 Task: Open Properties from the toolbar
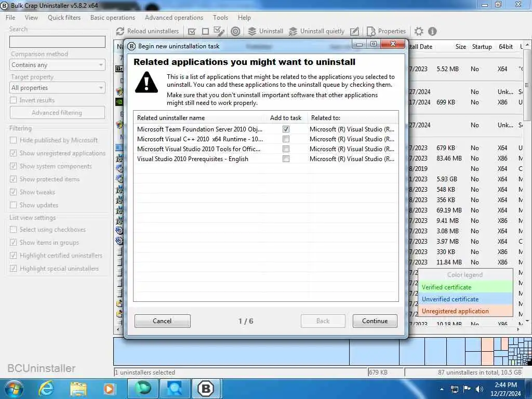point(387,31)
